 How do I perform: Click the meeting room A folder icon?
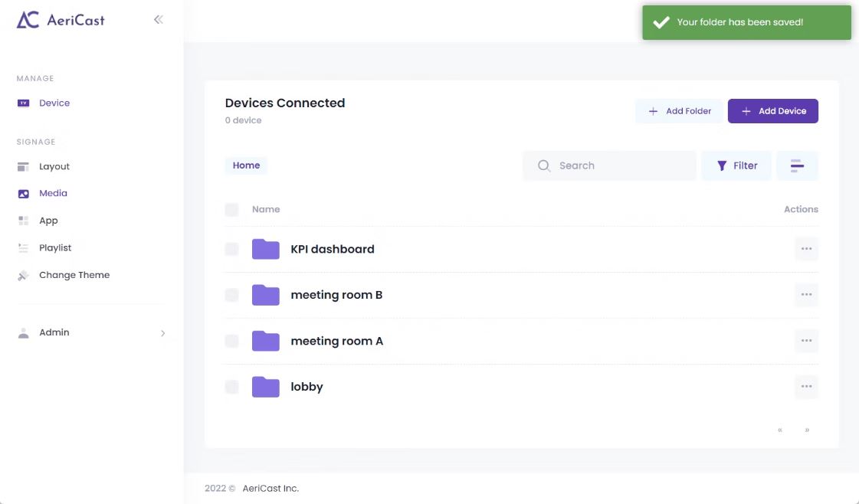[x=265, y=341]
